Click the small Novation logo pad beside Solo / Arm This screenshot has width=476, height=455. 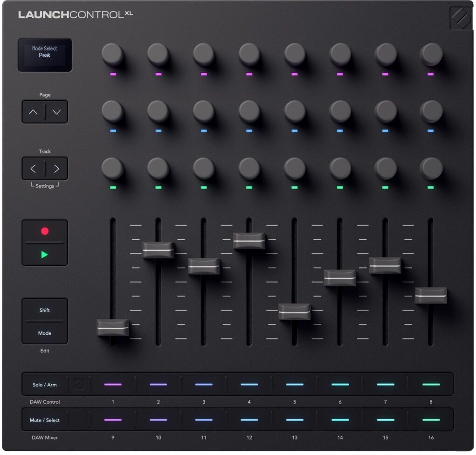tap(79, 385)
